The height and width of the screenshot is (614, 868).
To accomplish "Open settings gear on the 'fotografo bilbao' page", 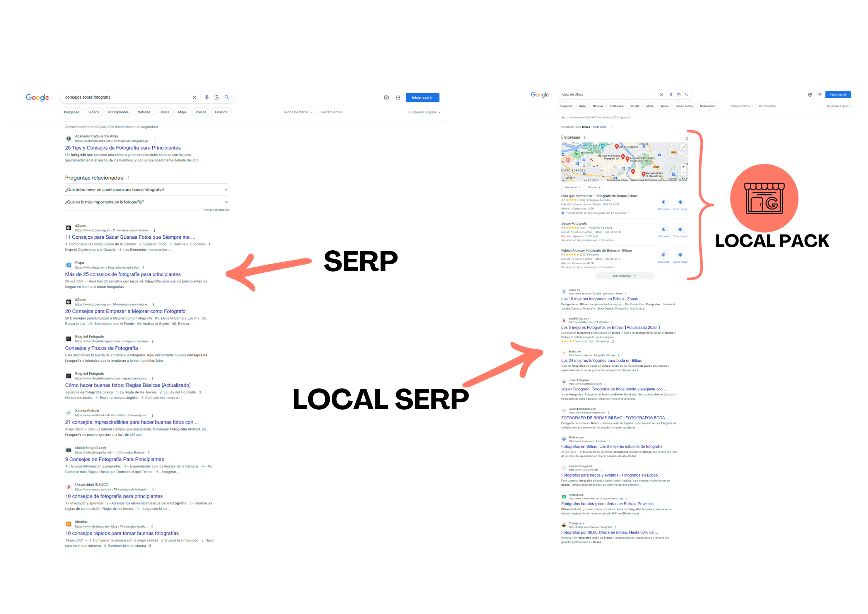I will 810,95.
